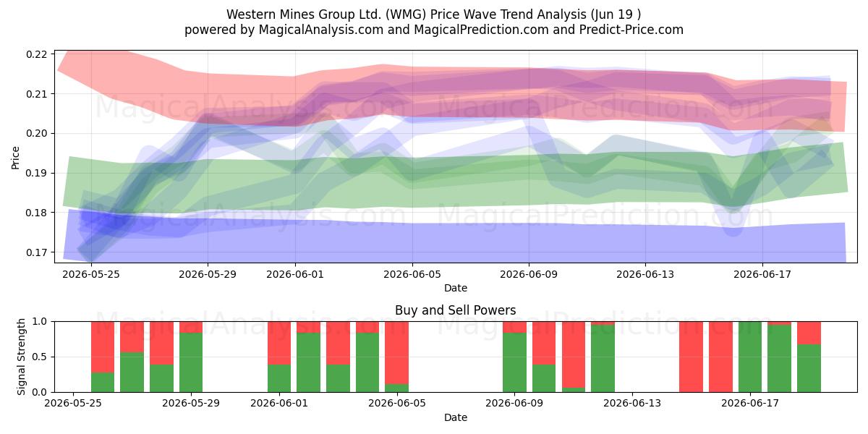Click the 0.19 tick on the Price axis

[36, 173]
